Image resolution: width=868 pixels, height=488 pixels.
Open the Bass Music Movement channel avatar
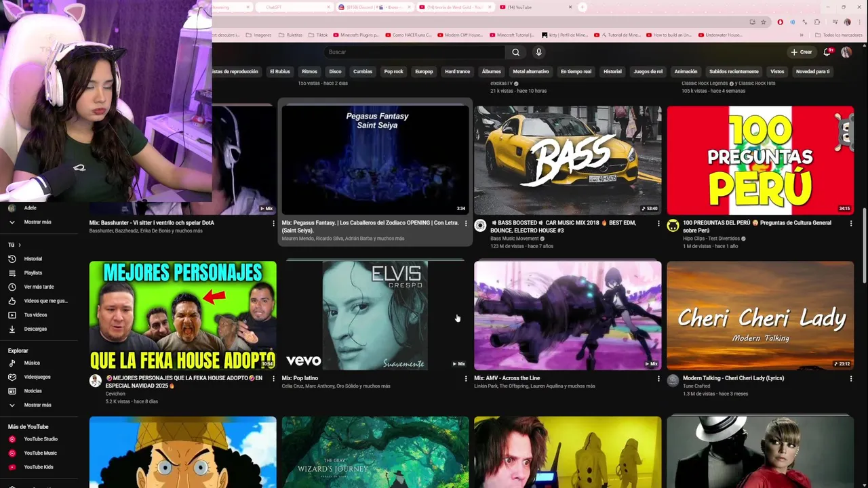pos(480,226)
